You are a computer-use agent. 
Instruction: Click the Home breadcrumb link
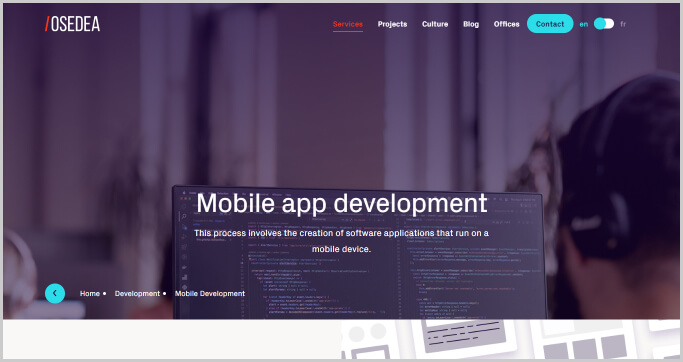[x=90, y=294]
